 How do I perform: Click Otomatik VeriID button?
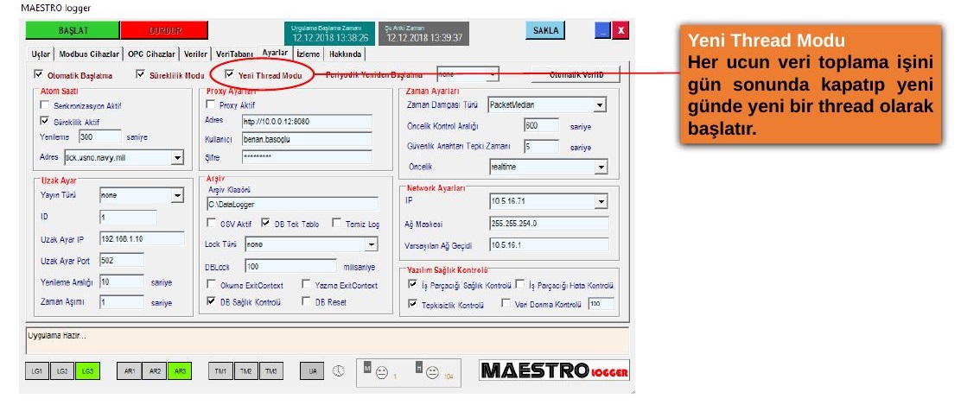[576, 74]
